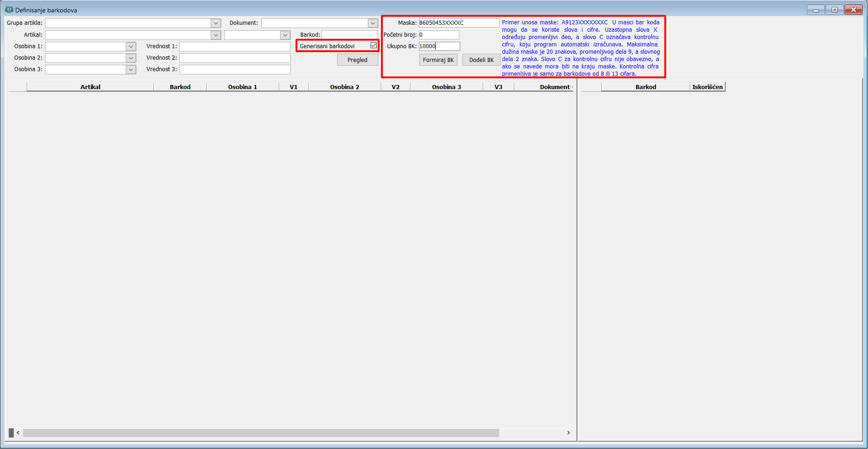The width and height of the screenshot is (868, 449).
Task: Open the small dropdown next to Artikal
Action: (285, 35)
